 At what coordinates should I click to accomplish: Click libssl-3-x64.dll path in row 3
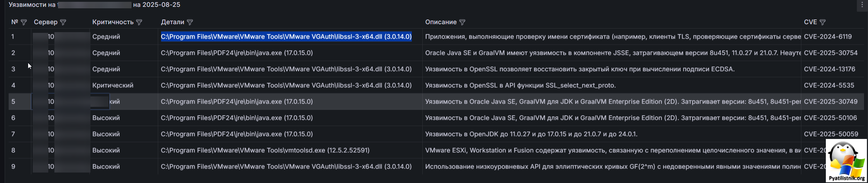tap(286, 69)
